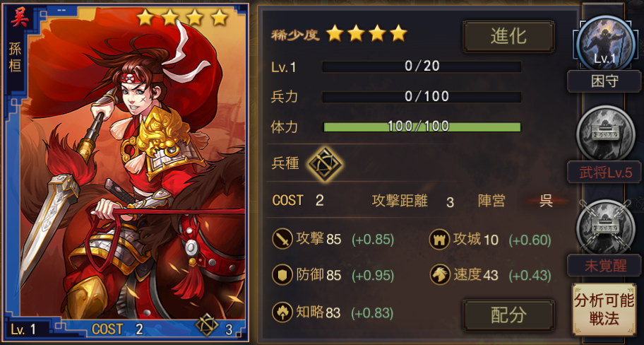Tap the 攻撃 sword stat icon
This screenshot has width=644, height=345.
tap(282, 239)
